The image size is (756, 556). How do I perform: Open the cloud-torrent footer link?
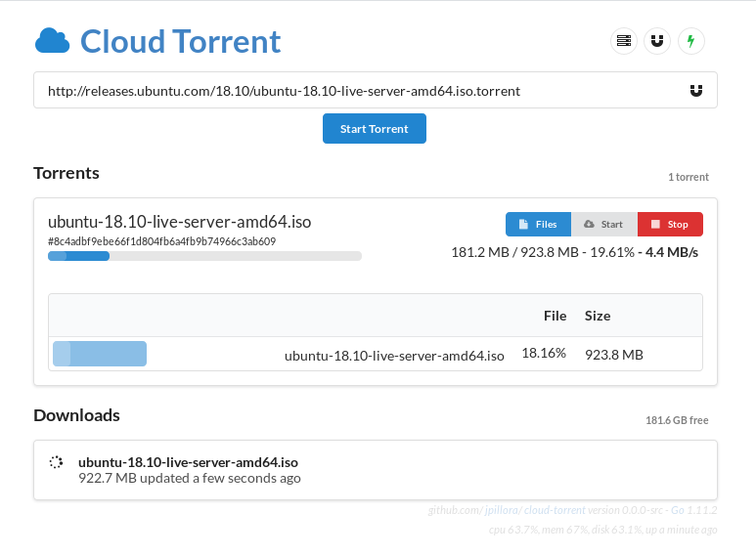[x=555, y=510]
